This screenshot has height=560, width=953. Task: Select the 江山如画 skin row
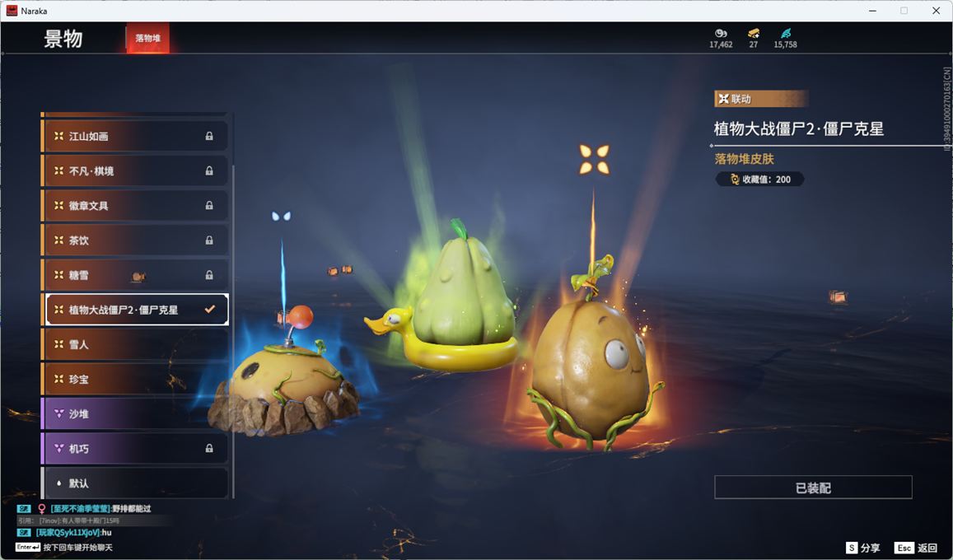[135, 136]
